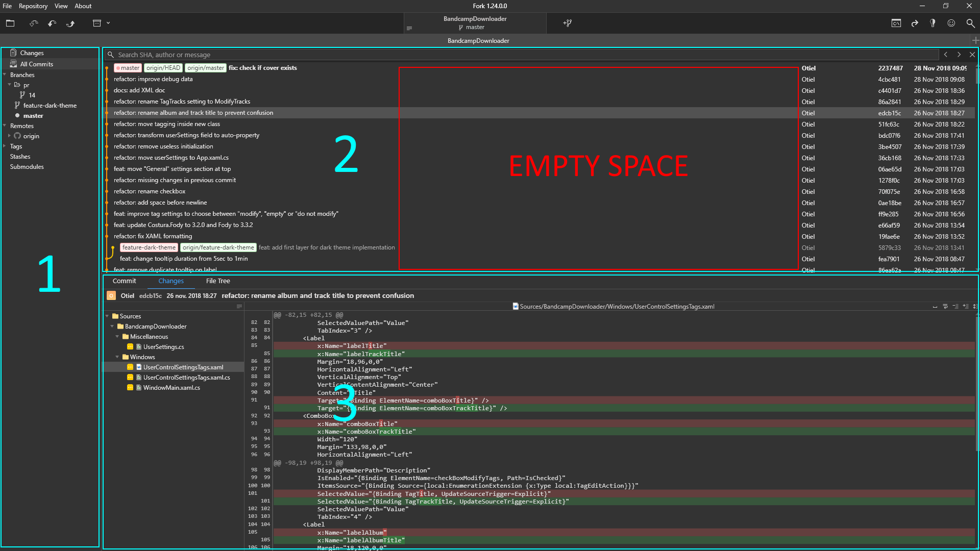Image resolution: width=980 pixels, height=551 pixels.
Task: Open the stash dropdown chevron in toolbar
Action: [108, 23]
